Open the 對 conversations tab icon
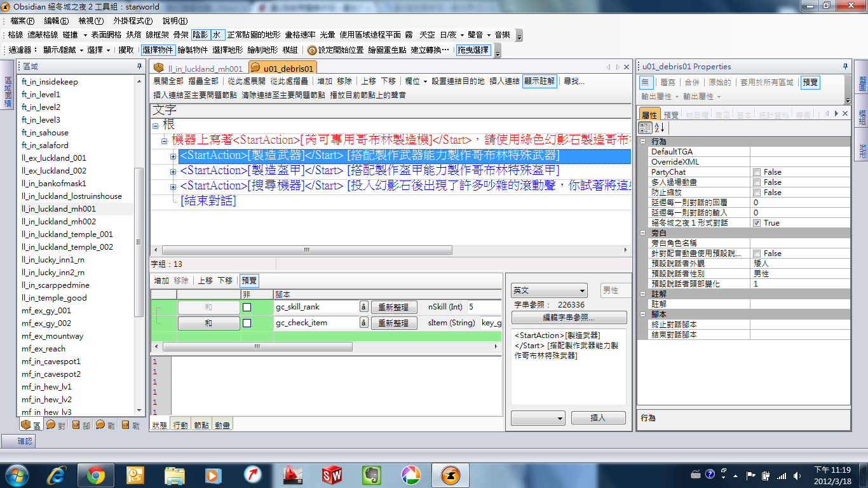 click(50, 424)
